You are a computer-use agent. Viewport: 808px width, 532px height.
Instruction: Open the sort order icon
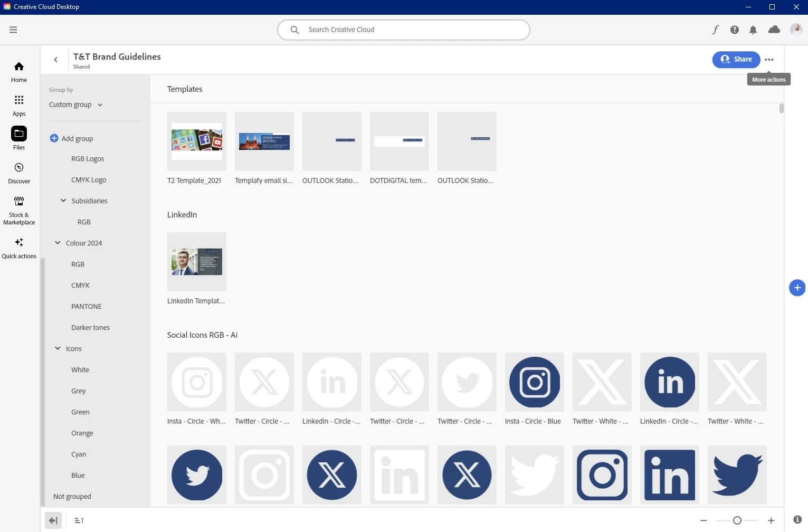pos(79,520)
